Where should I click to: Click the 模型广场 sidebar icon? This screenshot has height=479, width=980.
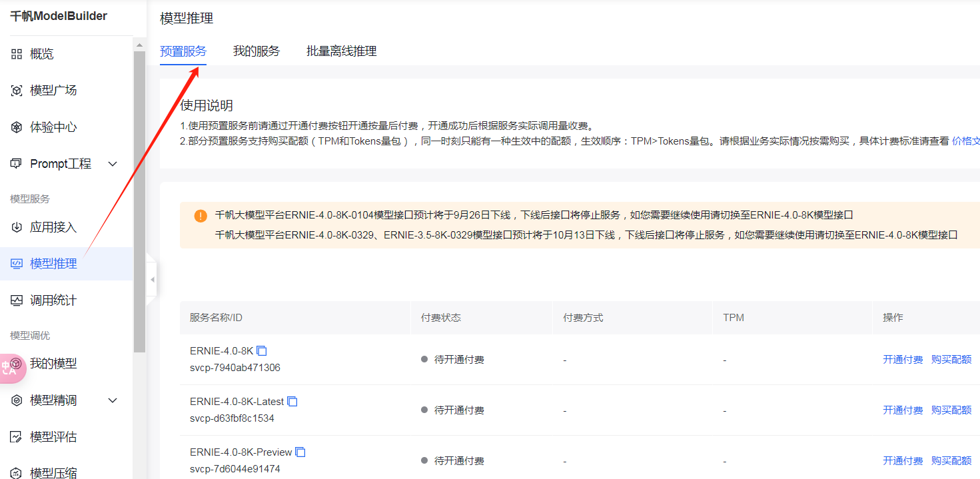coord(17,91)
